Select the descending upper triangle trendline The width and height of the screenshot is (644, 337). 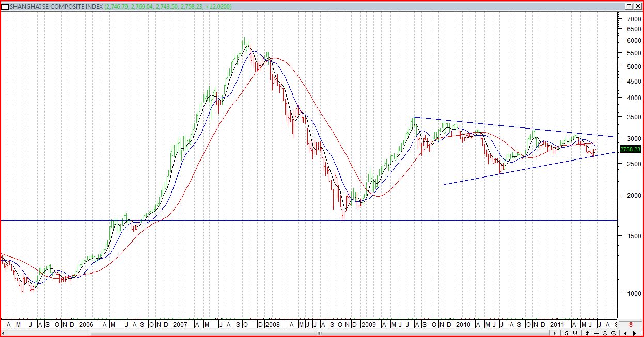coord(514,127)
